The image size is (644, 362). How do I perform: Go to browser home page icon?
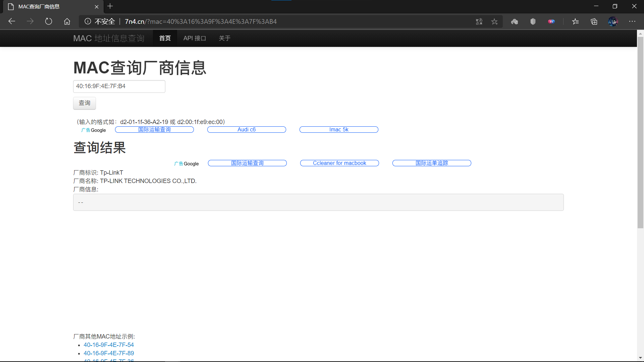(x=67, y=21)
